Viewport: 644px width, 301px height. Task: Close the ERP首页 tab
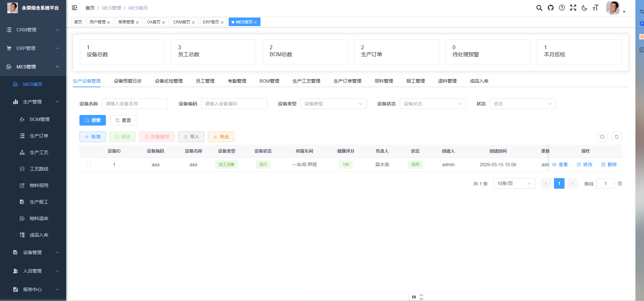click(x=222, y=22)
